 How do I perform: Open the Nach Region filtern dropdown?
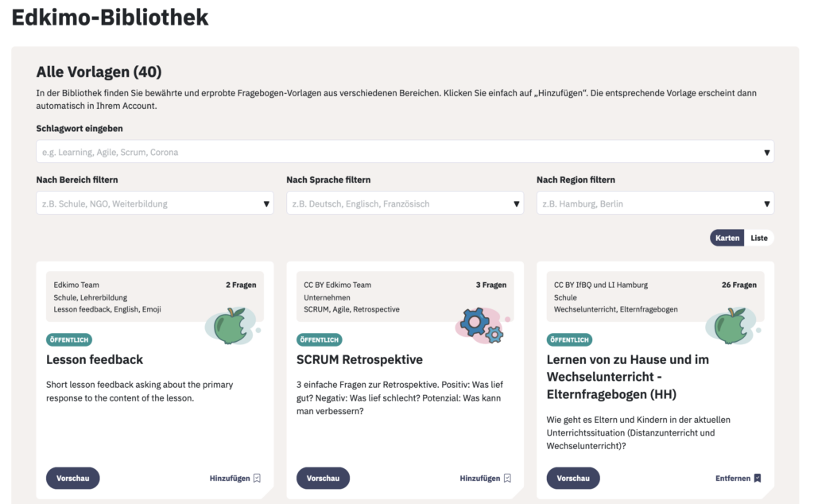pyautogui.click(x=655, y=204)
